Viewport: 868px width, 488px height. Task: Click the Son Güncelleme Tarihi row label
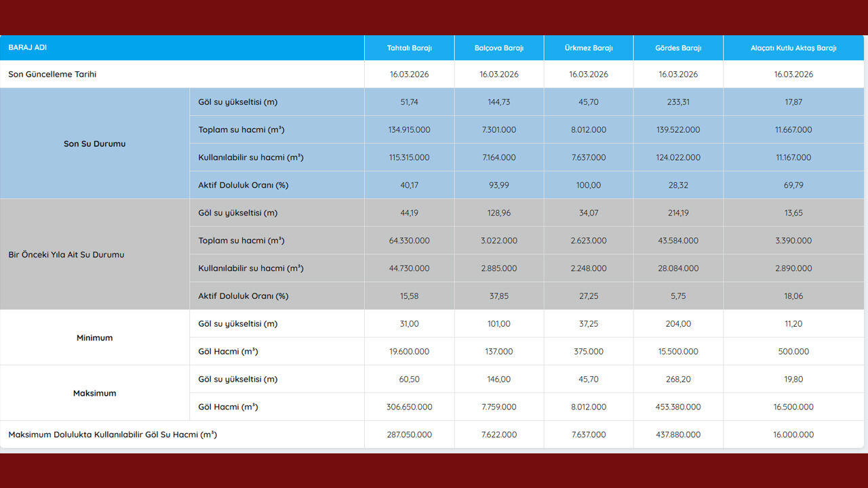point(52,75)
